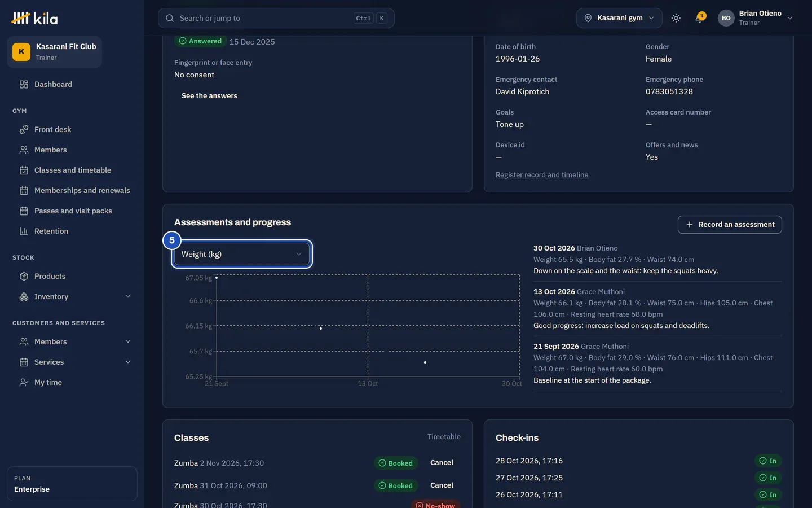Click the BO user avatar
Viewport: 812px width, 508px height.
[726, 18]
